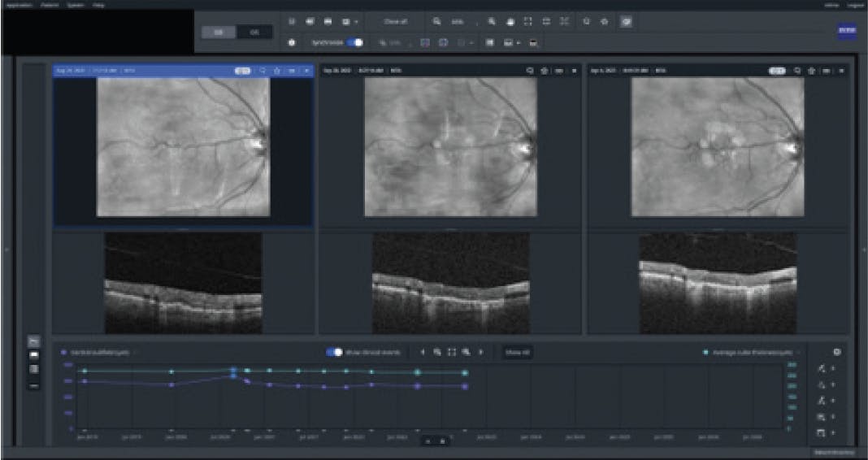This screenshot has height=460, width=868.
Task: Click the zoom out magnifier in top toolbar
Action: (x=436, y=21)
